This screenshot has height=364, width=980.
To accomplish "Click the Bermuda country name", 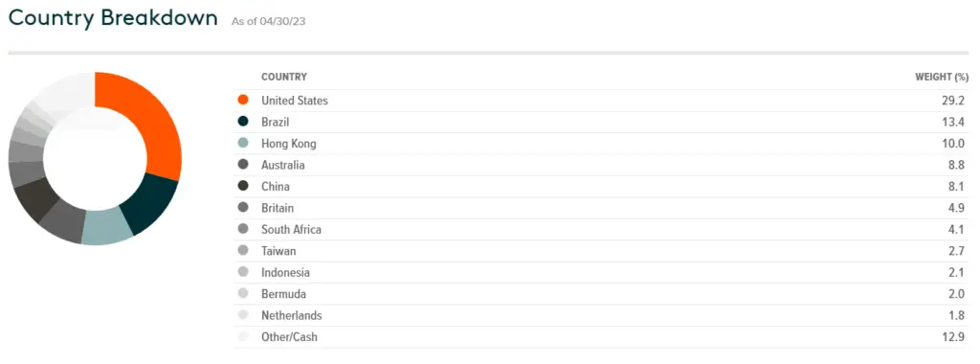I will tap(283, 293).
